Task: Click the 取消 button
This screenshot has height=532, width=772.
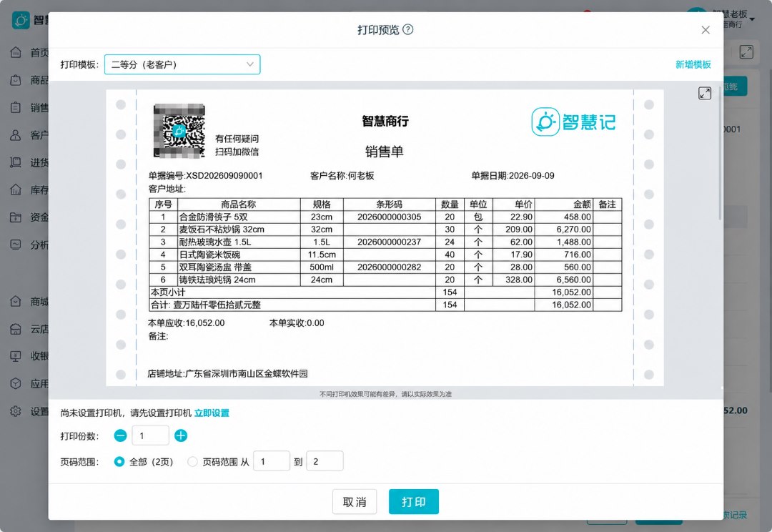Action: tap(355, 502)
